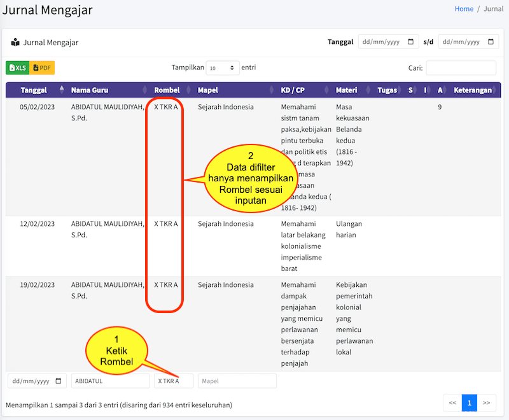The height and width of the screenshot is (420, 509).
Task: Click the s/d end date input
Action: point(468,41)
